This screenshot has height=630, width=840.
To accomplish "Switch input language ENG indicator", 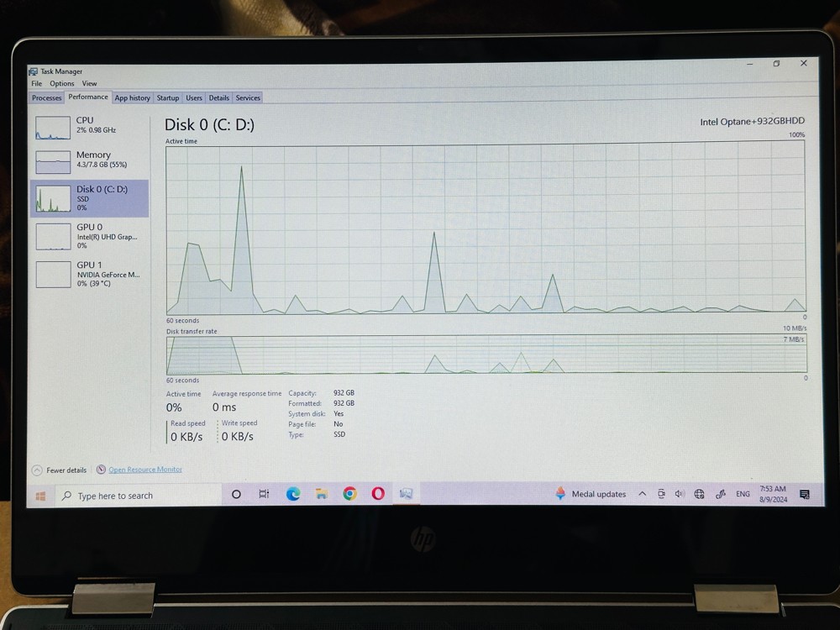I will click(743, 494).
